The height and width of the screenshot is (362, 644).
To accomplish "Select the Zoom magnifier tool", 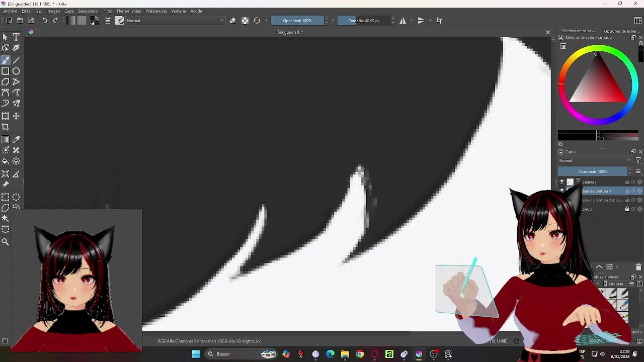I will pos(6,242).
